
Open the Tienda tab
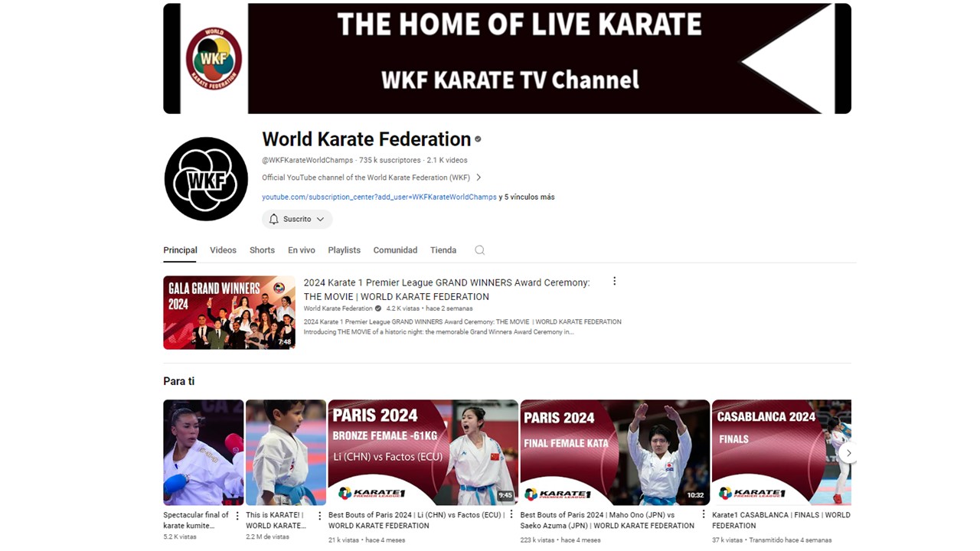[x=443, y=250]
